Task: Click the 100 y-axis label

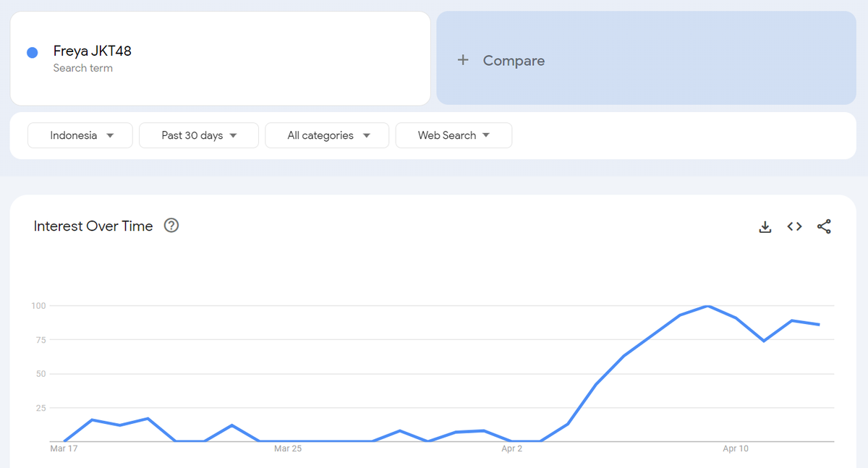Action: (38, 306)
